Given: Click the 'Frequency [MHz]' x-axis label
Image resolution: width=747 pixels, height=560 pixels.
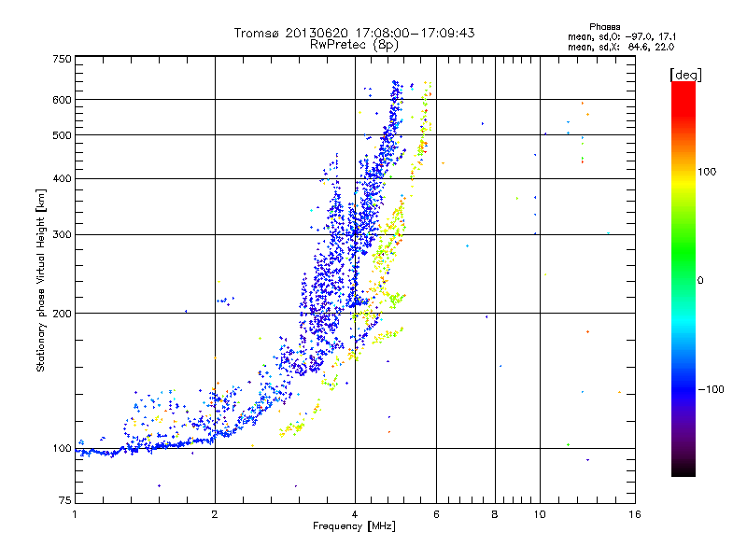Looking at the screenshot, I should pyautogui.click(x=354, y=526).
